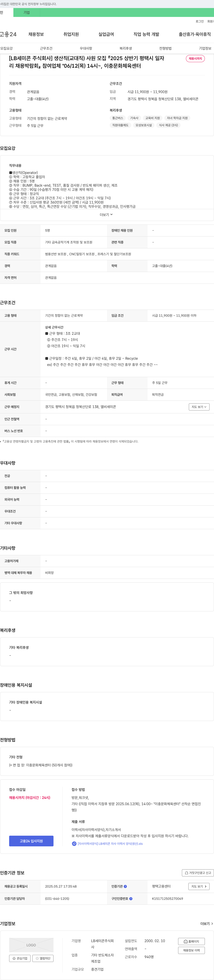Click the 병역 대체 복무자 채용 value 비희망
Image resolution: width=214 pixels, height=980 pixels.
(x=49, y=573)
